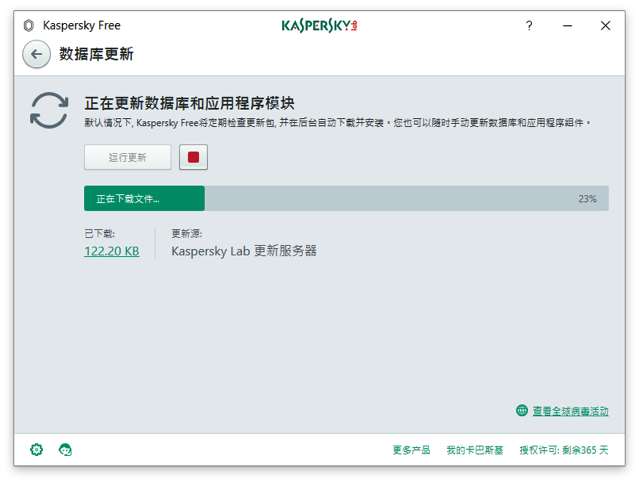The image size is (639, 483).
Task: Minimize the Kaspersky Free window
Action: point(568,26)
